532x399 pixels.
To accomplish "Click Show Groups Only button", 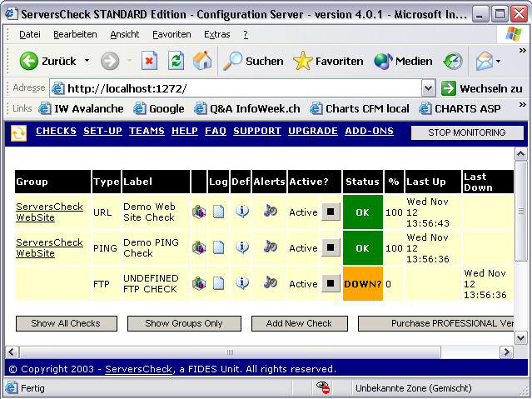I will pyautogui.click(x=184, y=323).
